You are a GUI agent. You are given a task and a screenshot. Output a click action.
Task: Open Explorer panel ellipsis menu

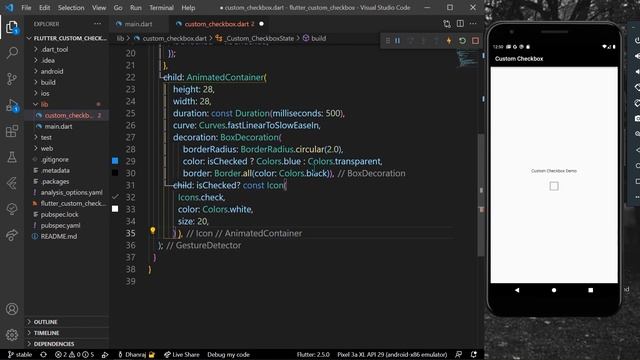[98, 24]
